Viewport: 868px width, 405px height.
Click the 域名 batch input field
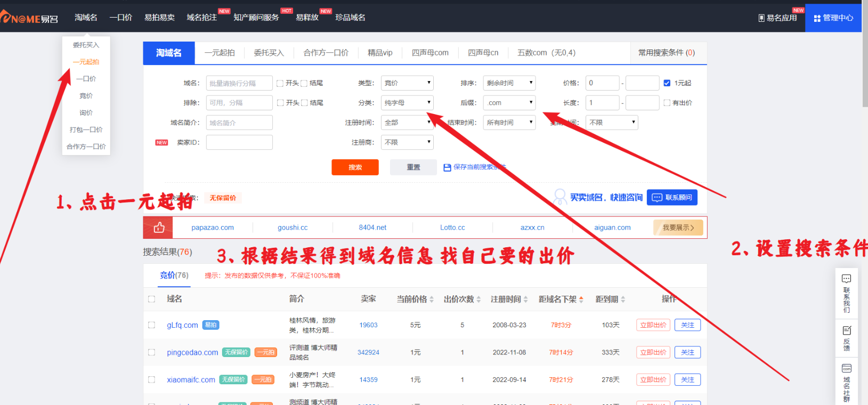[239, 83]
